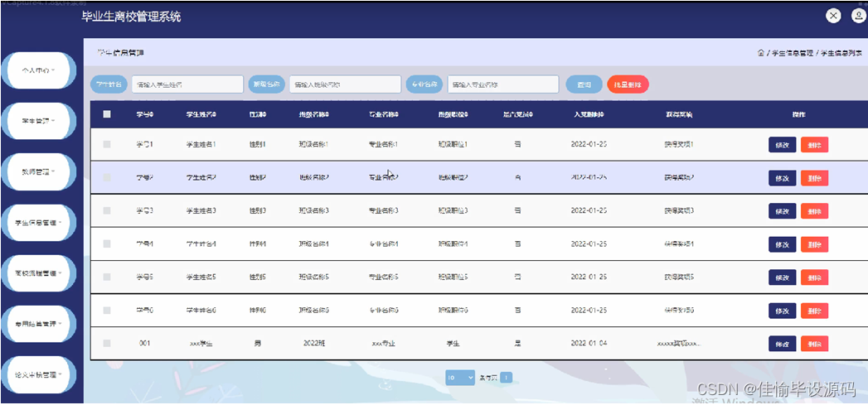Check the box for row 学号1

tap(107, 144)
